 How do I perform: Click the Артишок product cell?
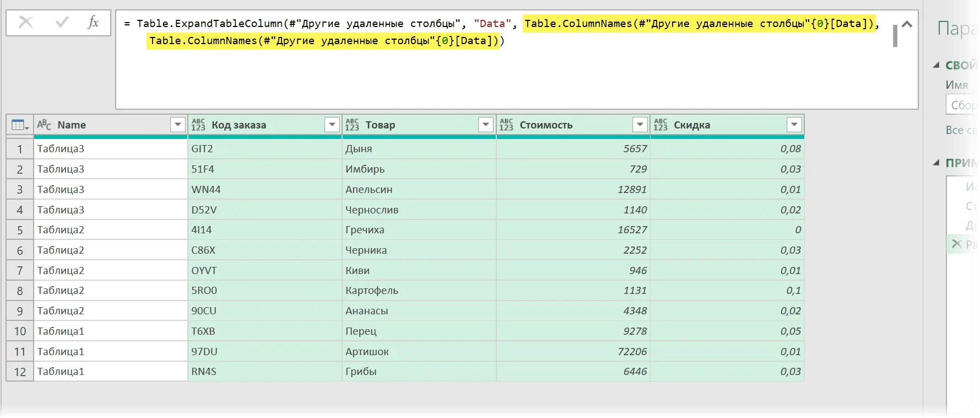[419, 352]
